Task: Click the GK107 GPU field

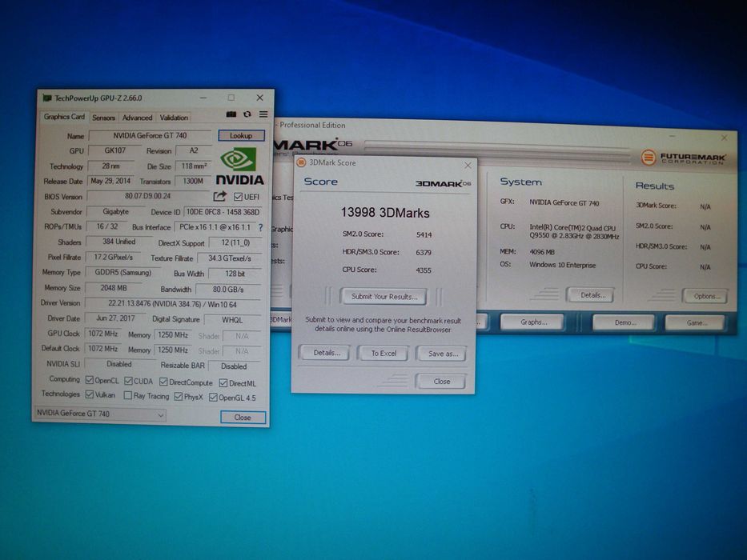Action: pyautogui.click(x=115, y=150)
